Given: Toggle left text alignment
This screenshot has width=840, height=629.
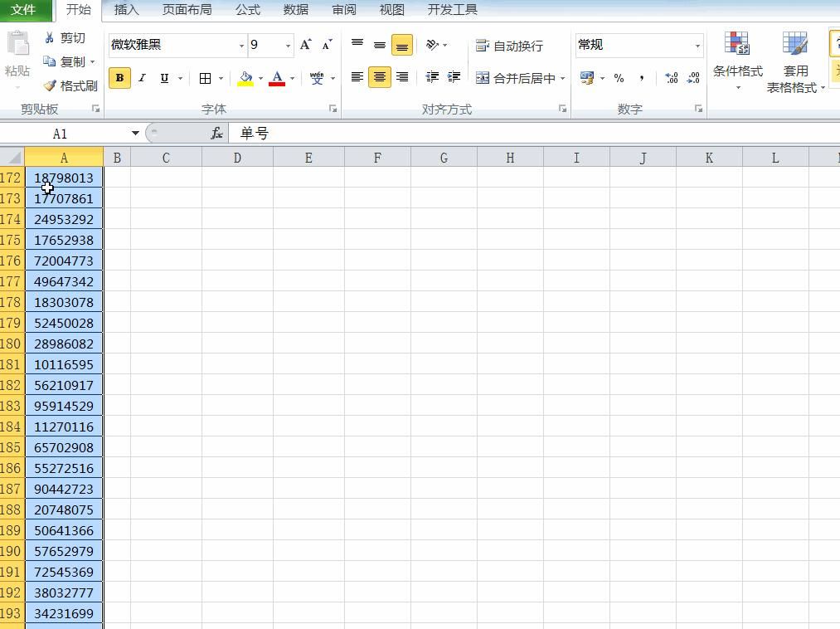Looking at the screenshot, I should [357, 77].
